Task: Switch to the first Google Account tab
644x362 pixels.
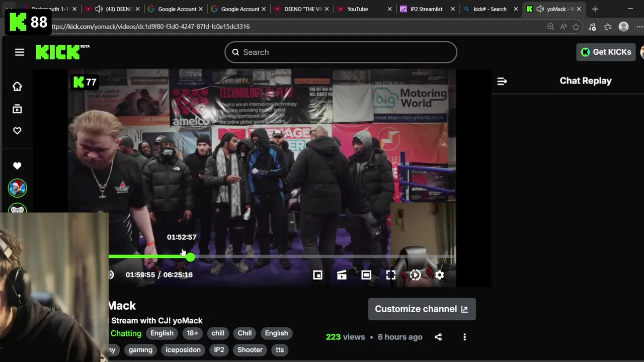Action: pos(175,9)
